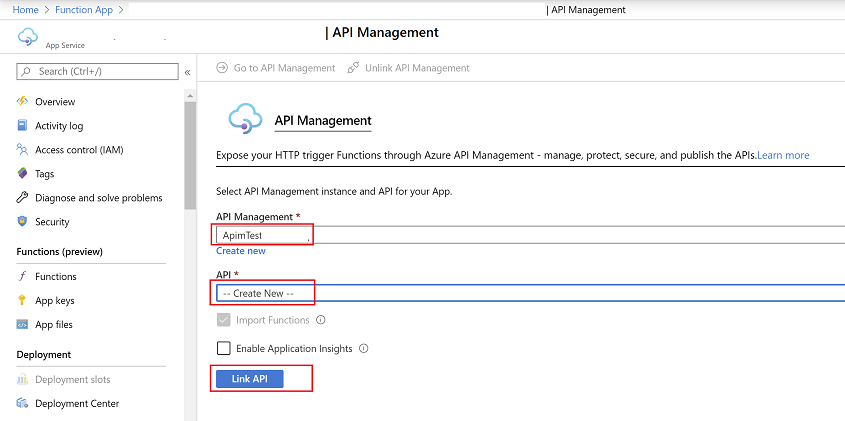Click the Import Functions info icon
This screenshot has height=421, width=845.
(x=321, y=320)
